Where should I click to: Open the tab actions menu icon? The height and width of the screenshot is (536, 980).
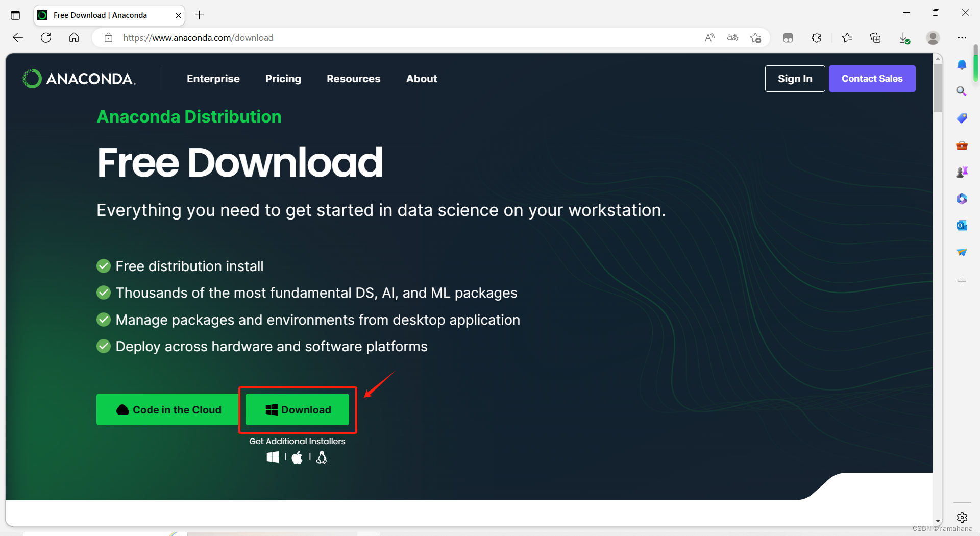pos(15,15)
